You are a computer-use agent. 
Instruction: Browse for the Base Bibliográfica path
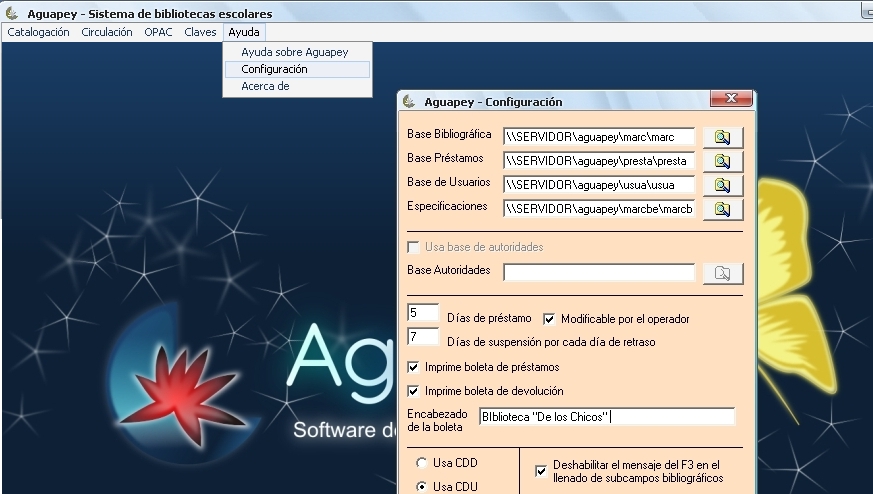point(723,137)
